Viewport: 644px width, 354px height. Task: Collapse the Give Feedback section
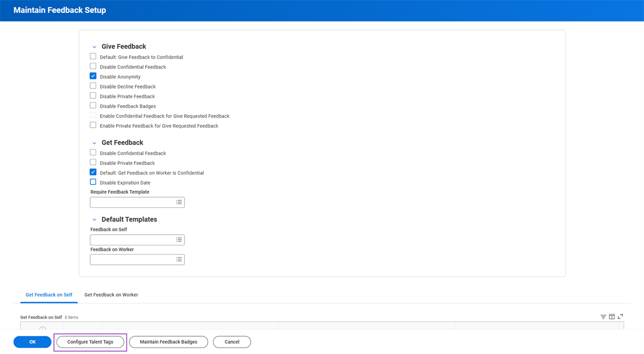tap(94, 47)
